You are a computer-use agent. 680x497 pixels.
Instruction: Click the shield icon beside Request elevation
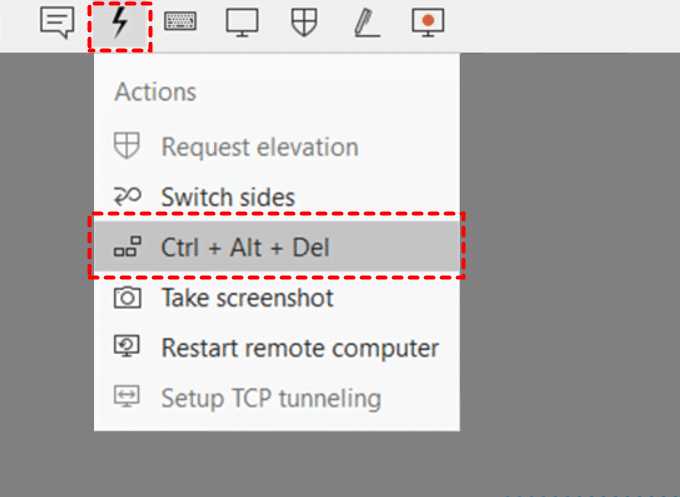click(127, 147)
